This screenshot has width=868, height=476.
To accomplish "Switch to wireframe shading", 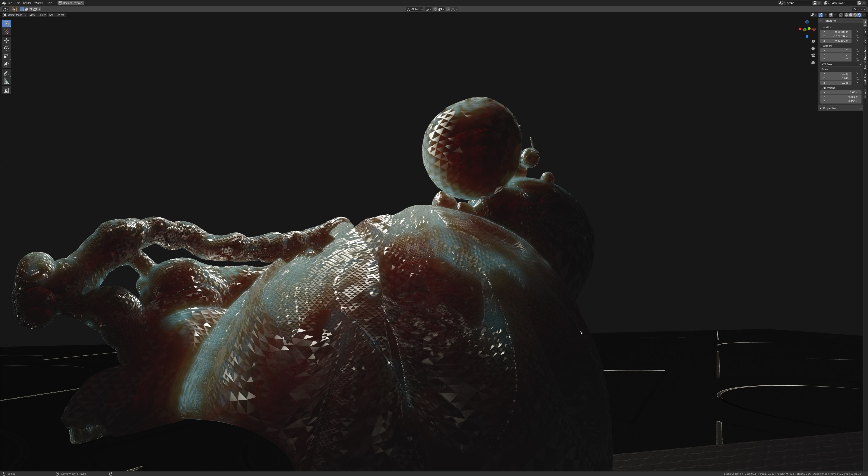I will click(x=847, y=15).
